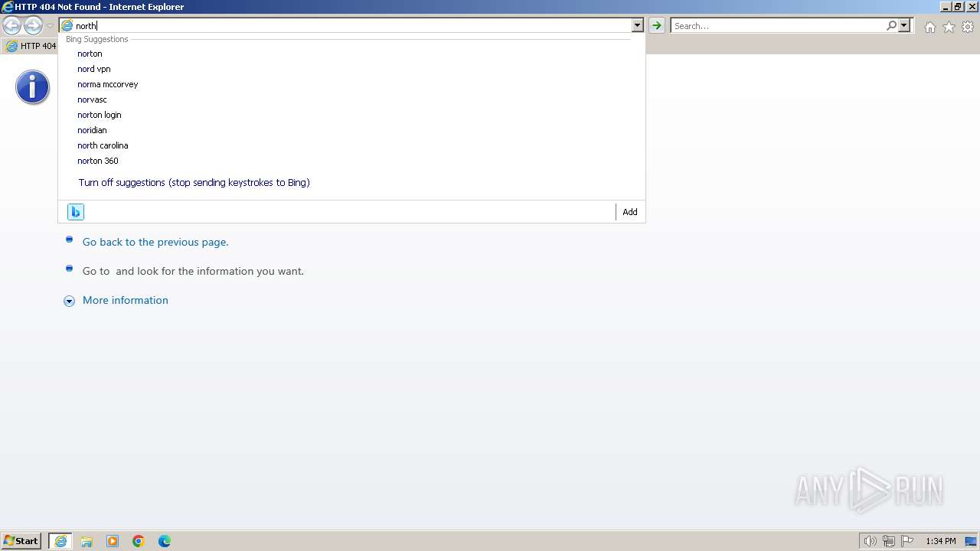Click 'Go back to the previous page' link

coord(155,242)
